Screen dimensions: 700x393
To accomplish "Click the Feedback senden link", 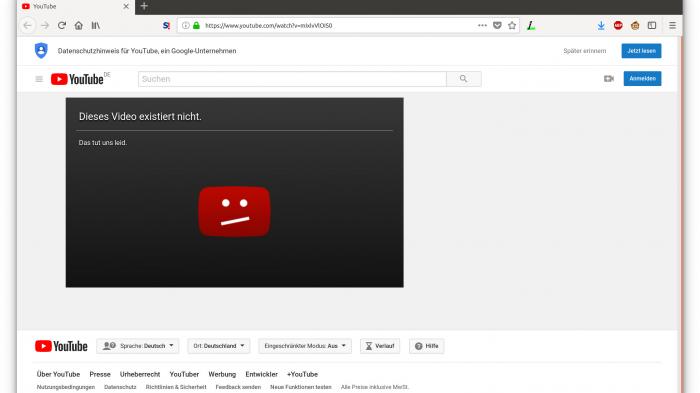I will click(238, 387).
